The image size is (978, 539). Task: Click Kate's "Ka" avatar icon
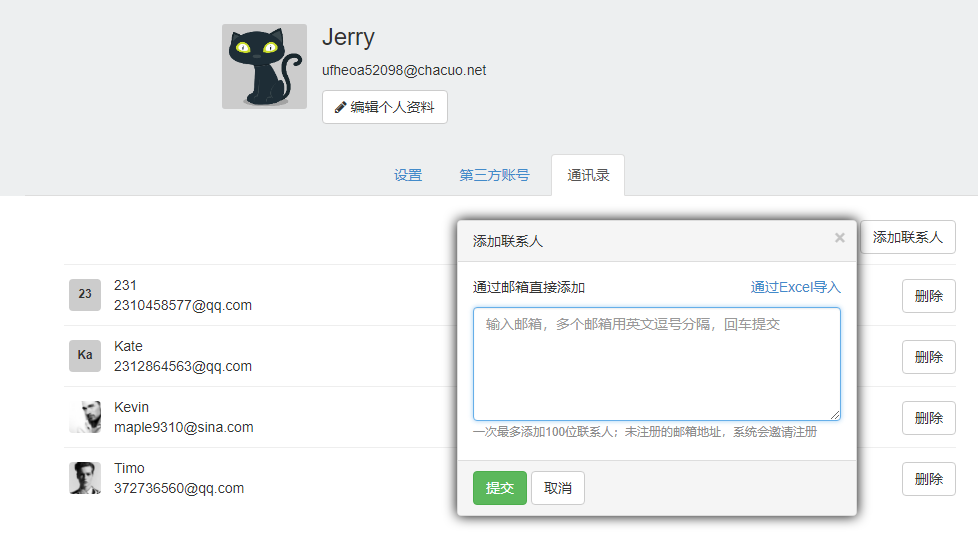(85, 356)
